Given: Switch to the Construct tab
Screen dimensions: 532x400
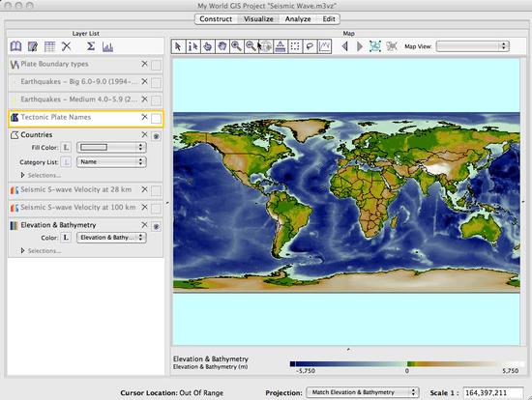Looking at the screenshot, I should [x=216, y=19].
